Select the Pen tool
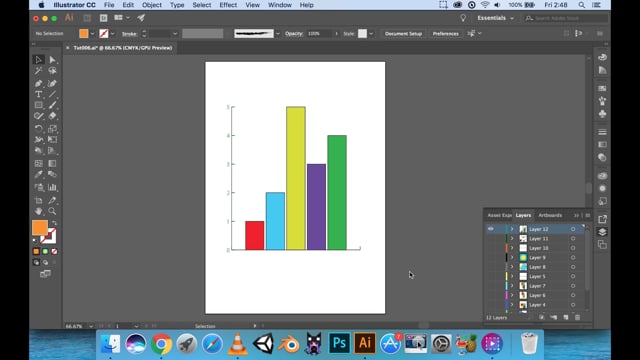The image size is (640, 360). point(38,83)
